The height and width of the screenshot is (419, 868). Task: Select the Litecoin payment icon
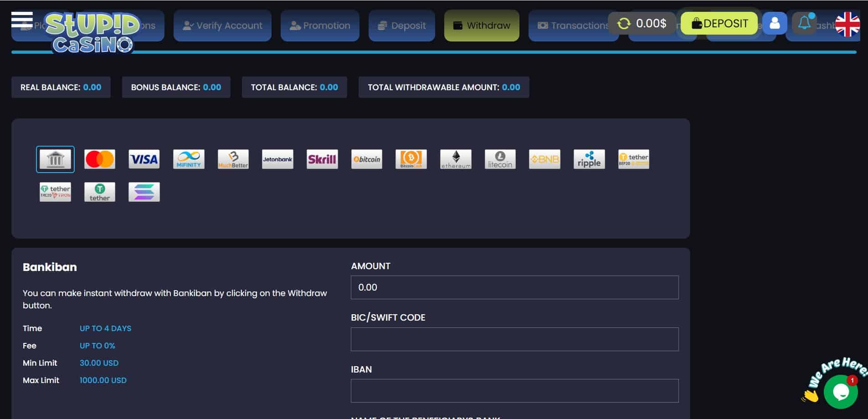500,159
